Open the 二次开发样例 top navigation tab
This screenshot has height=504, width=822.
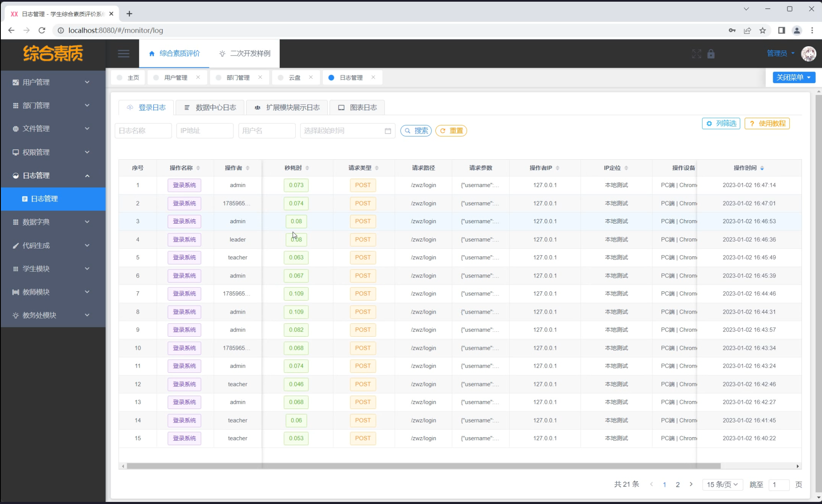[x=244, y=53]
